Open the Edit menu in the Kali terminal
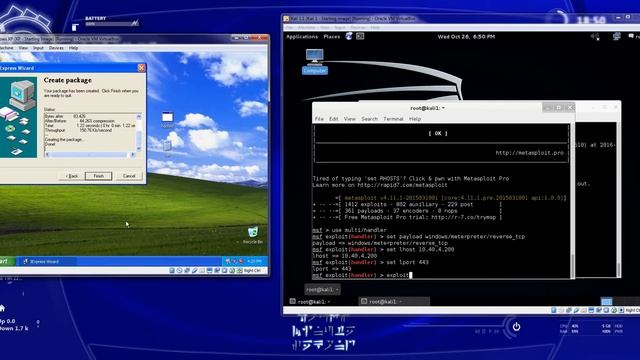640x360 pixels. tap(334, 119)
